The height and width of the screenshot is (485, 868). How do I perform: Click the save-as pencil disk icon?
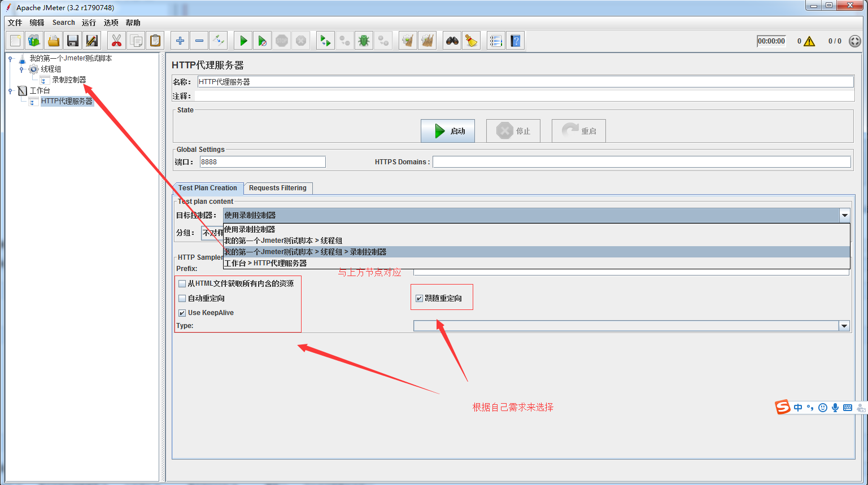point(92,41)
